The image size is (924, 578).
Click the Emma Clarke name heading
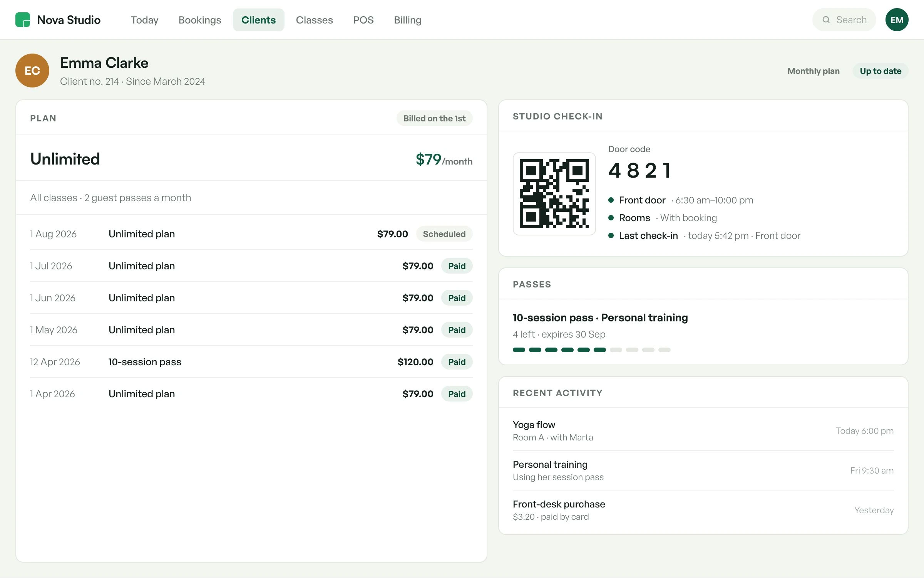tap(104, 63)
